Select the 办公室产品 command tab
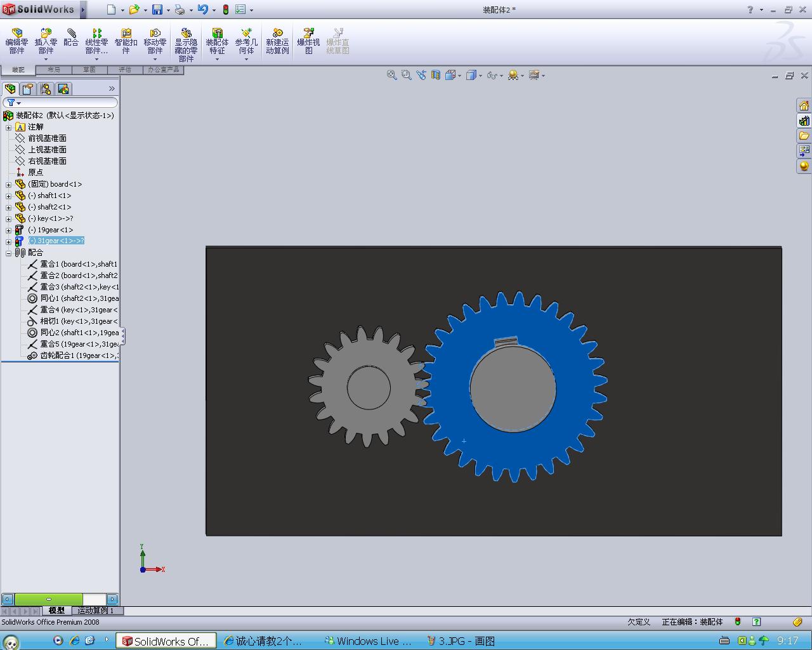Image resolution: width=812 pixels, height=650 pixels. click(164, 70)
